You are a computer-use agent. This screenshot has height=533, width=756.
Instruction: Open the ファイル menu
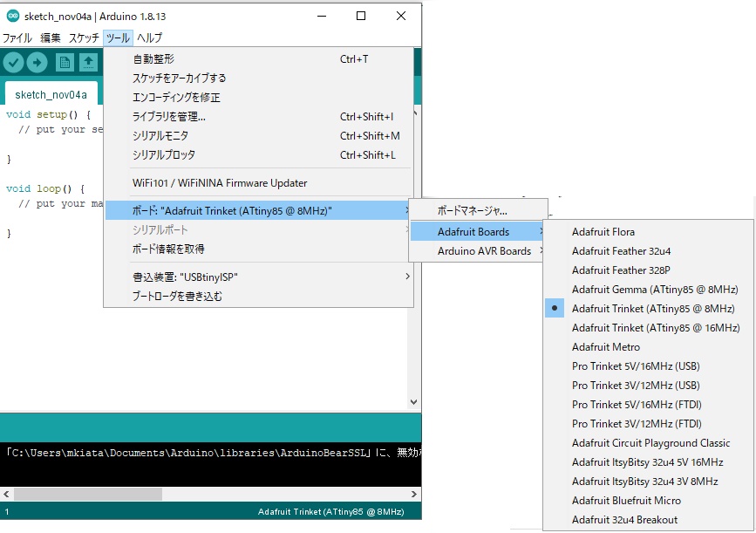17,38
